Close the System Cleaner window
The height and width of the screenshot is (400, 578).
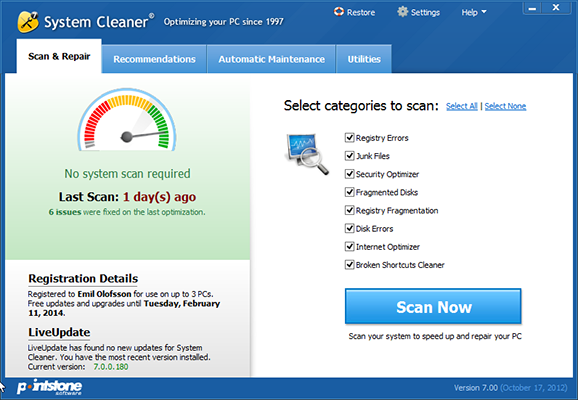click(x=556, y=8)
